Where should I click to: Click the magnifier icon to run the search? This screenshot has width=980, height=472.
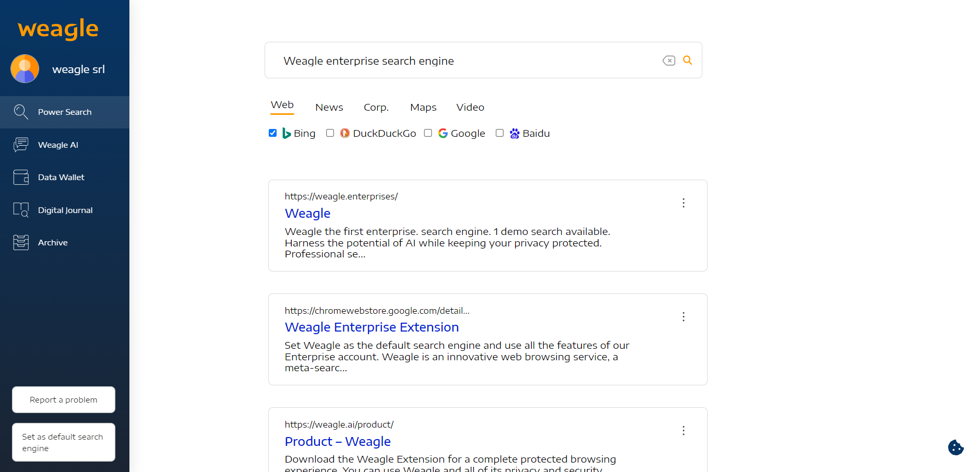pyautogui.click(x=687, y=60)
